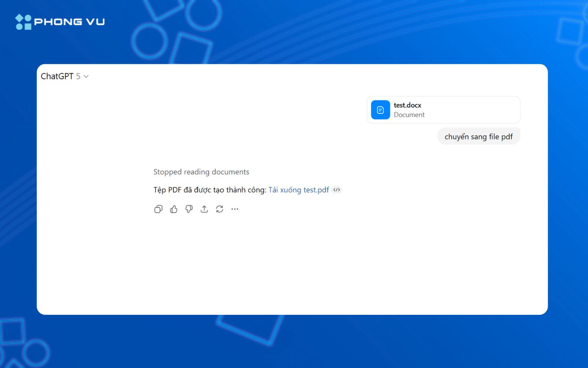588x368 pixels.
Task: Click the ChatGPT header label
Action: (57, 76)
